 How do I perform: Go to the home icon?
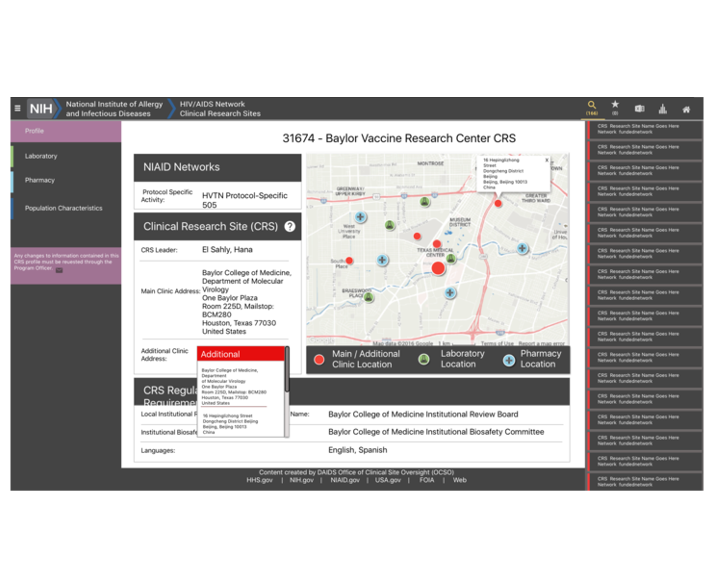pyautogui.click(x=686, y=109)
